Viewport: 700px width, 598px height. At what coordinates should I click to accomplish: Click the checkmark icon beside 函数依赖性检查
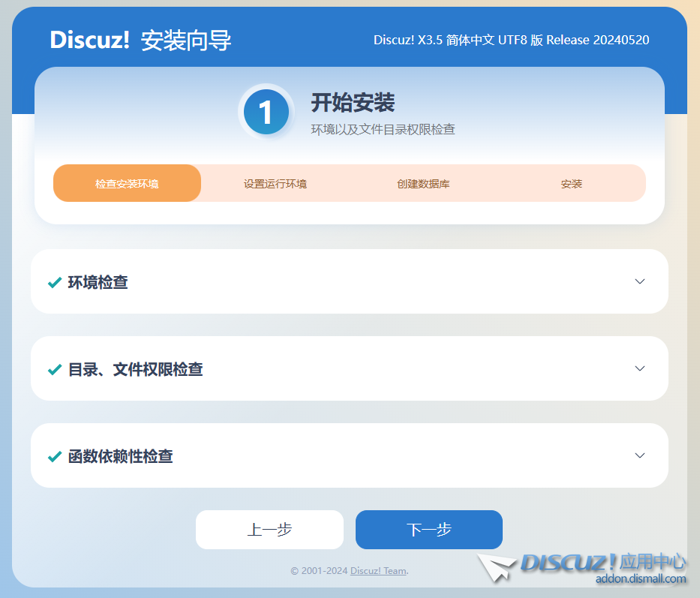(54, 457)
